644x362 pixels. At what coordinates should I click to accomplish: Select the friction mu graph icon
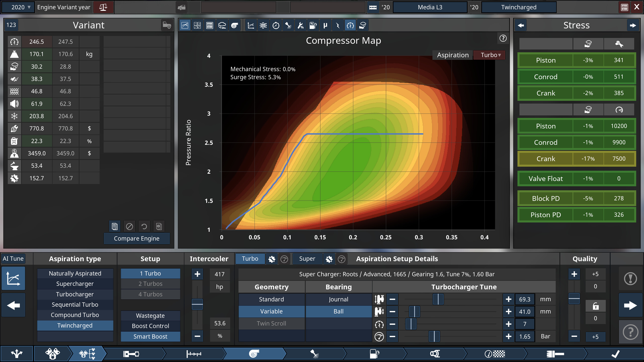325,25
